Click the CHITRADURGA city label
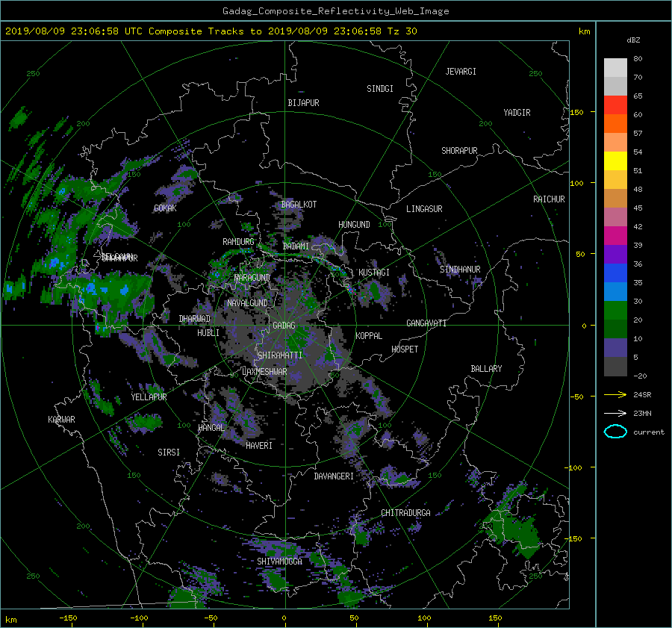672x628 pixels. (x=405, y=513)
